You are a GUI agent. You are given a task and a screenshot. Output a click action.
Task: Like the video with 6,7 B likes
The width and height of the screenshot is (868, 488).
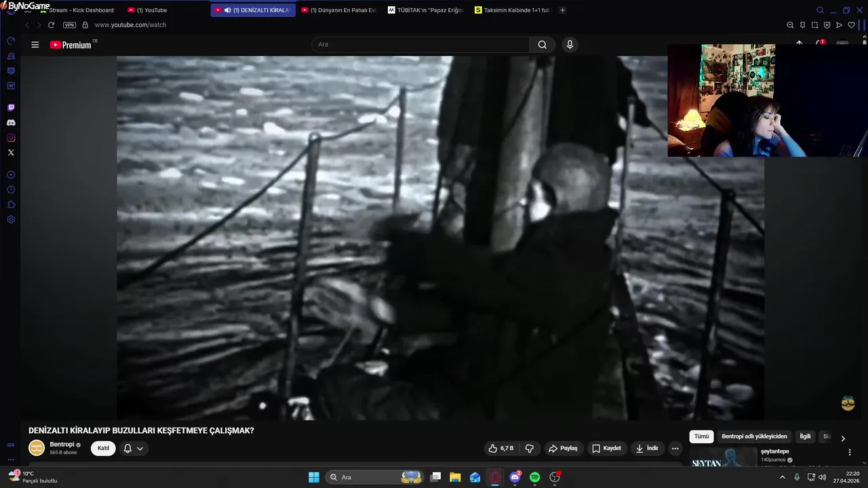click(x=500, y=448)
